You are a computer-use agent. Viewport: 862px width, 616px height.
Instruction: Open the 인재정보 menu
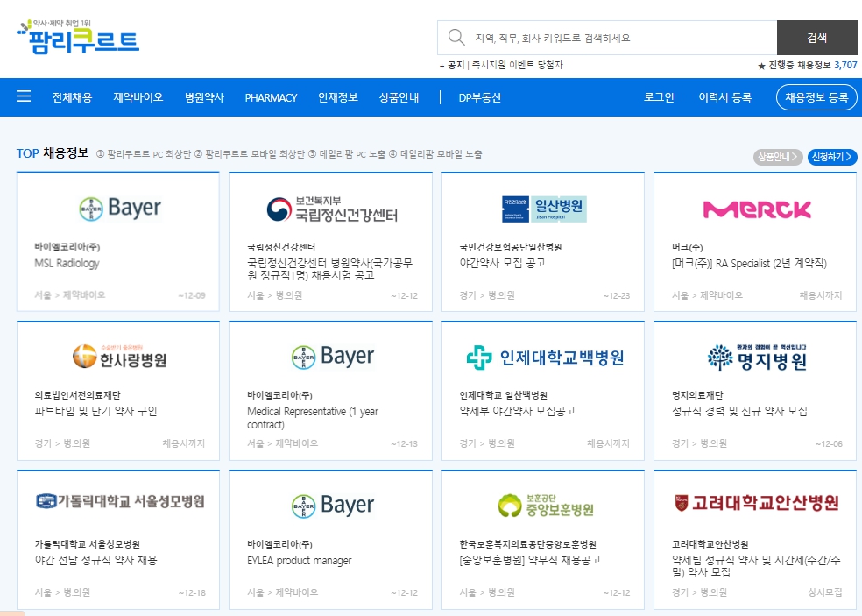pos(338,97)
